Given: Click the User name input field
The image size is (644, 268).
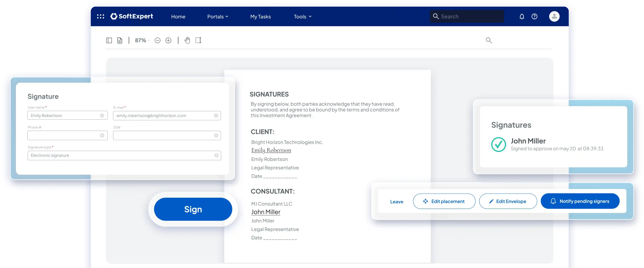Looking at the screenshot, I should click(68, 115).
